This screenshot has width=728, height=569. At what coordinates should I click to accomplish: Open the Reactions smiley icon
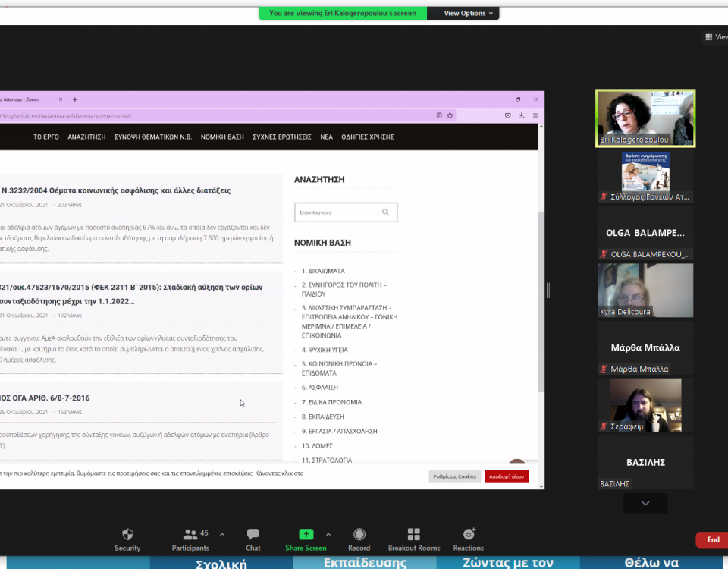(469, 534)
